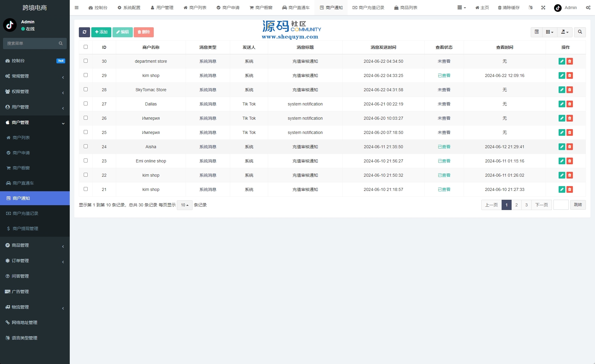This screenshot has height=364, width=595.
Task: Check the box for SkyTomac Store row
Action: (x=86, y=89)
